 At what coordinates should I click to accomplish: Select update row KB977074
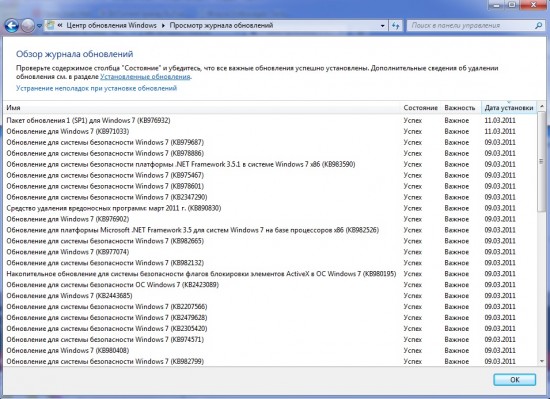pos(270,252)
